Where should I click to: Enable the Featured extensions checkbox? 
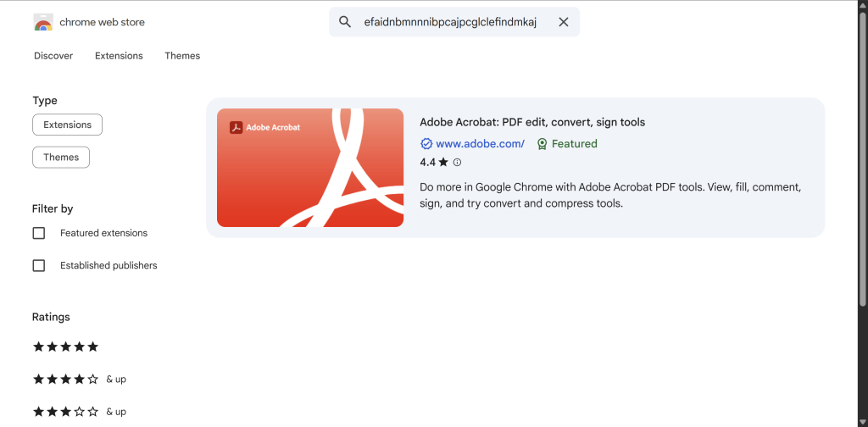pos(39,233)
